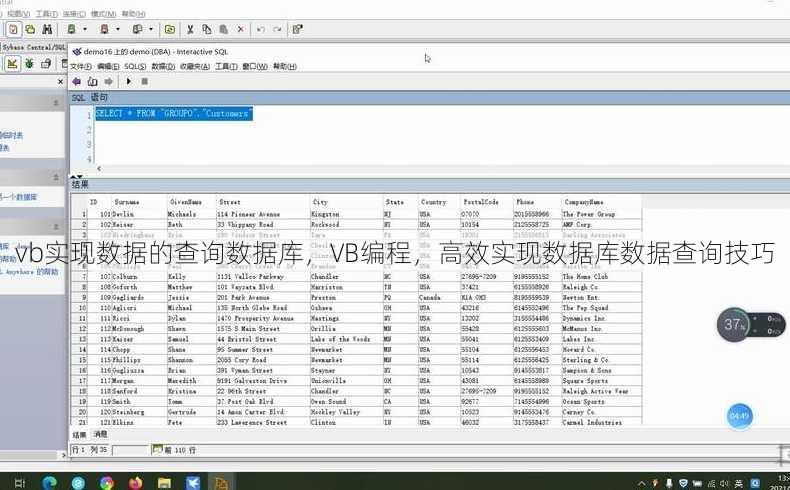Image resolution: width=790 pixels, height=490 pixels.
Task: Open File Explorer from the taskbar
Action: click(164, 483)
